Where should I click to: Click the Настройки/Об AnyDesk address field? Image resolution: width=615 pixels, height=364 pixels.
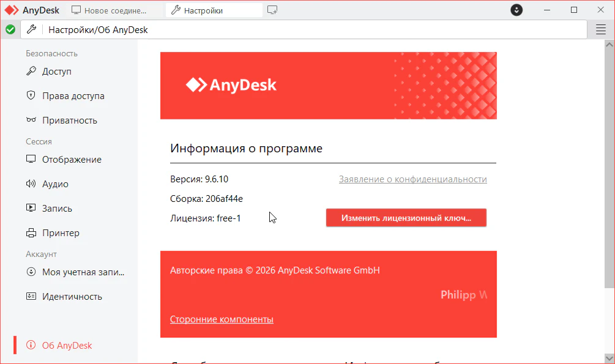pyautogui.click(x=306, y=29)
